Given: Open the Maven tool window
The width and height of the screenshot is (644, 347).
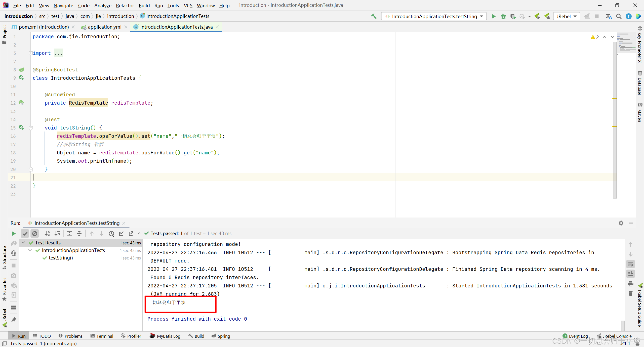Looking at the screenshot, I should pos(640,113).
